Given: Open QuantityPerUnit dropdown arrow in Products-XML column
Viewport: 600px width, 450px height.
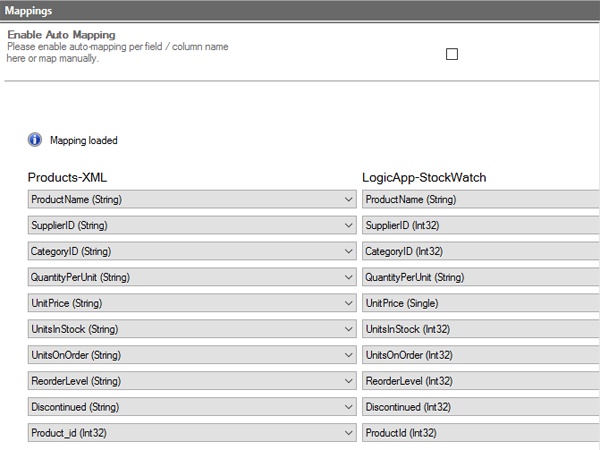Looking at the screenshot, I should tap(348, 278).
